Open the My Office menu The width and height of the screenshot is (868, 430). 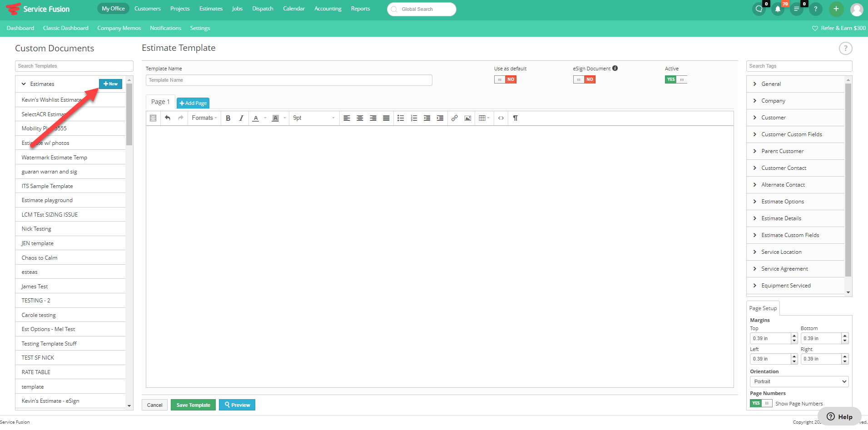113,9
